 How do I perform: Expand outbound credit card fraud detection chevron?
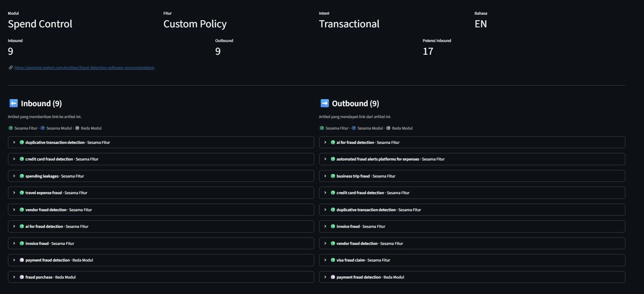(x=325, y=193)
